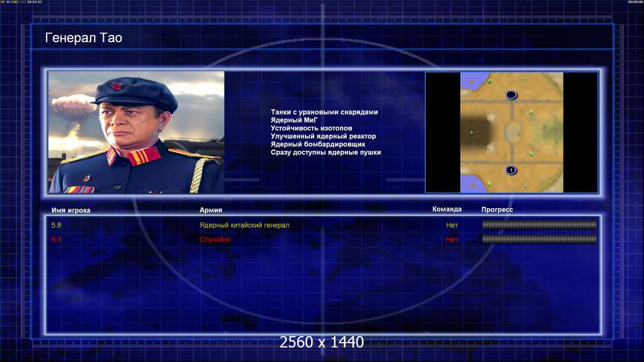Click the Армия column header
644x362 pixels.
point(211,210)
